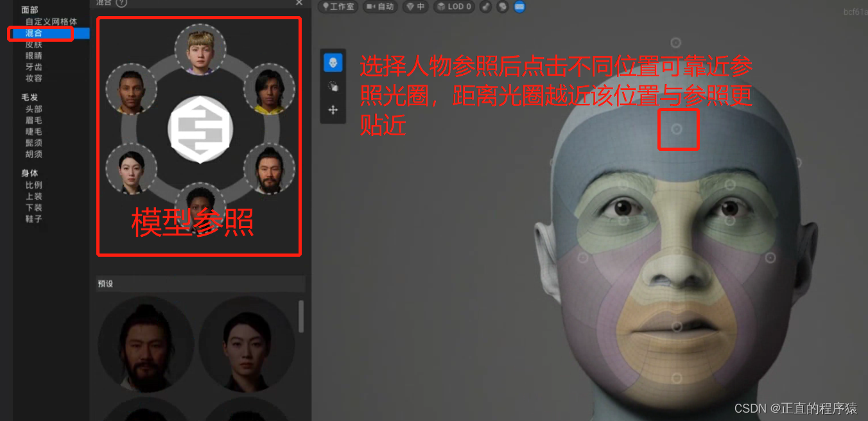Click the chin blend control point
Image resolution: width=868 pixels, height=421 pixels.
pos(676,379)
